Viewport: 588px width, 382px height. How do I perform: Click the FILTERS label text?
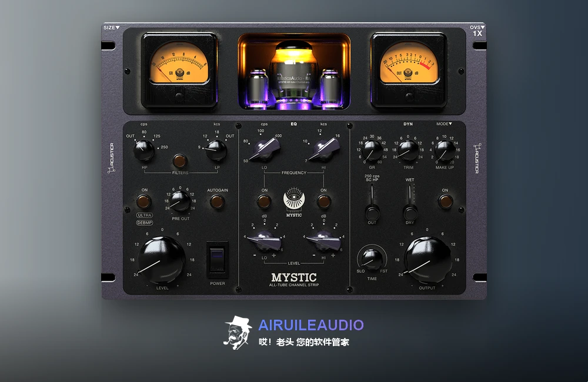181,173
